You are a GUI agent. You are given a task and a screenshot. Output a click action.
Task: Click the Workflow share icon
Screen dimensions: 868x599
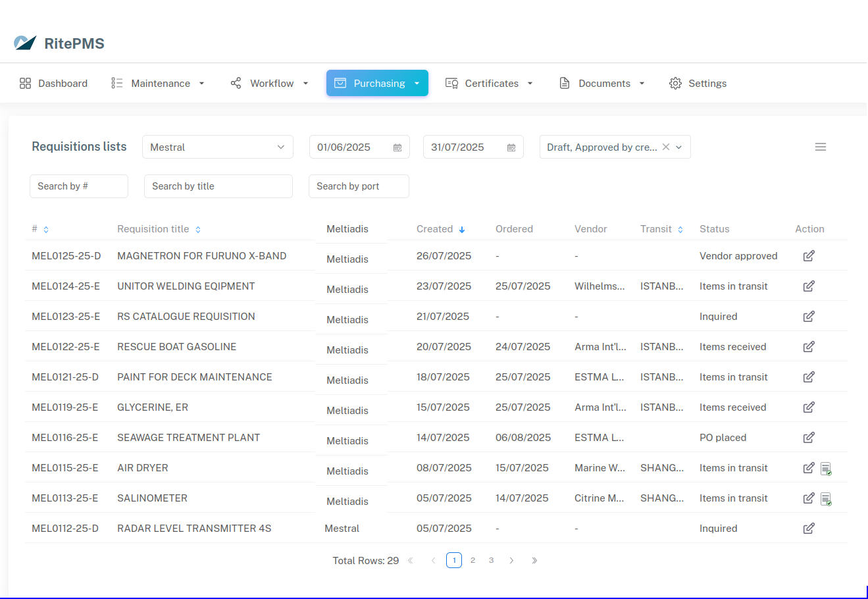click(236, 83)
